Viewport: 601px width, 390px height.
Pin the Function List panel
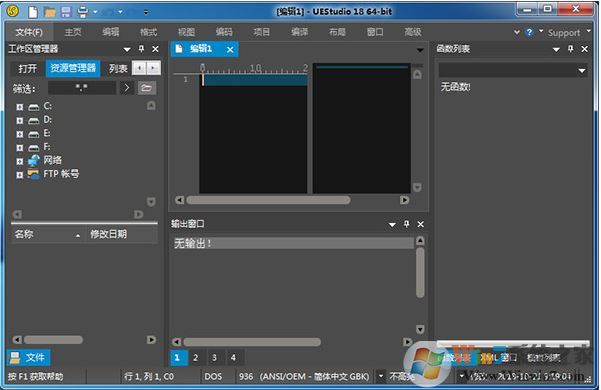pos(571,49)
